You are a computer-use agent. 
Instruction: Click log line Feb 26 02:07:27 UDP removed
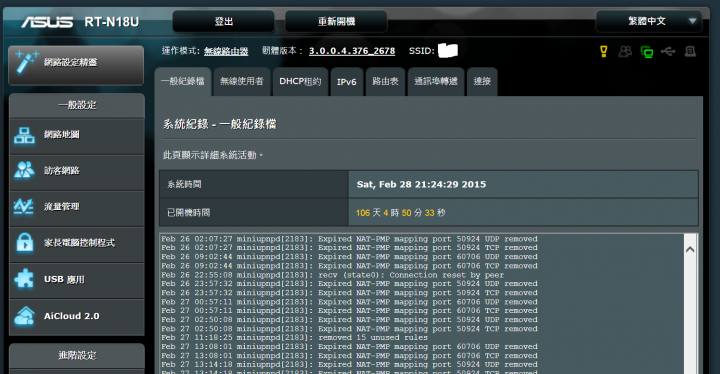[349, 239]
